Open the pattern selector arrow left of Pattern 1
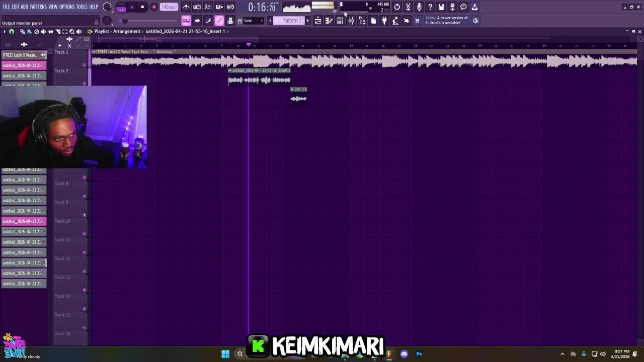Screen dimensions: 644x362 [270, 21]
